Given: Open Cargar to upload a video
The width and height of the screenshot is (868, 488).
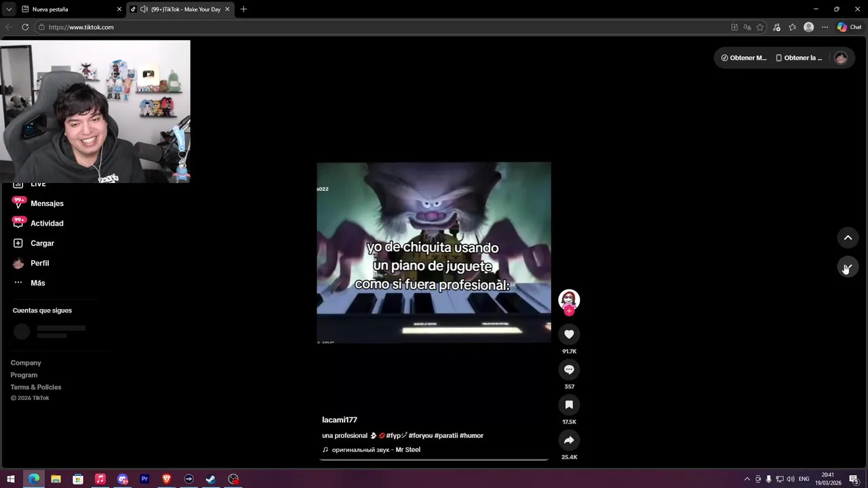Looking at the screenshot, I should 33,243.
